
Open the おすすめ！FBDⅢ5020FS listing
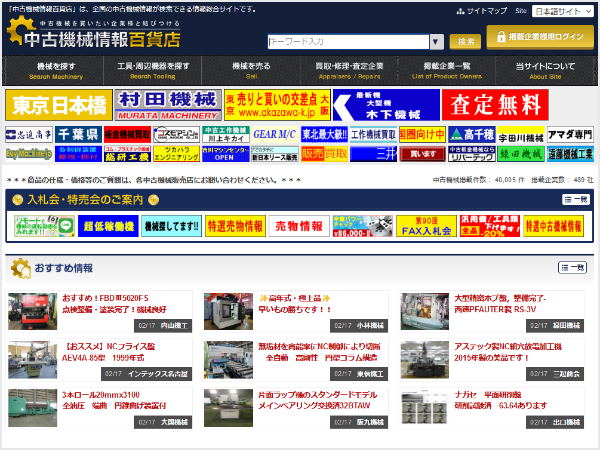tap(114, 304)
